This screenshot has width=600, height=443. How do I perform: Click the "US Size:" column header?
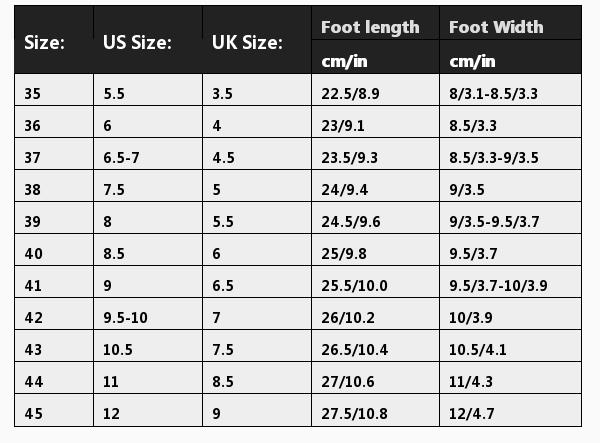[137, 43]
